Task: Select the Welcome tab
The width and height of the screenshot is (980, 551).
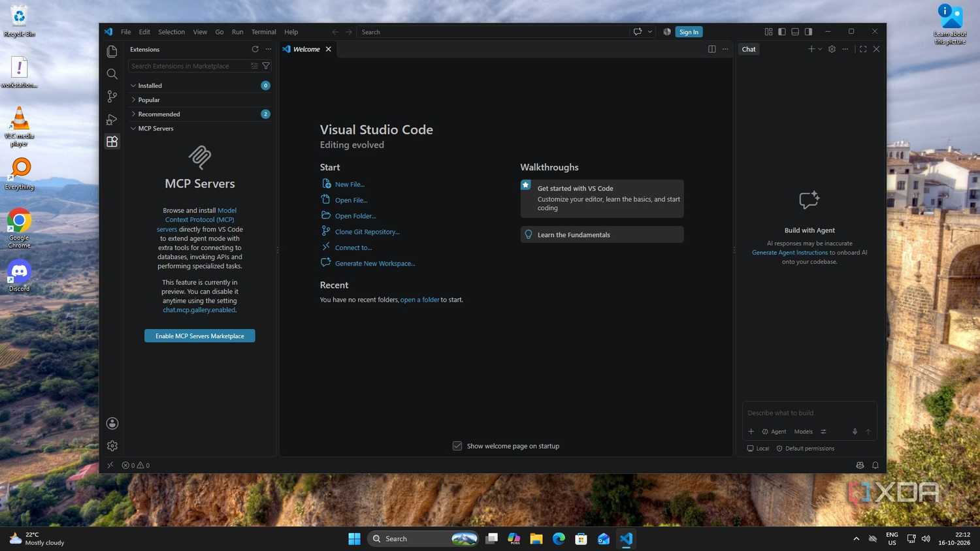Action: coord(307,49)
